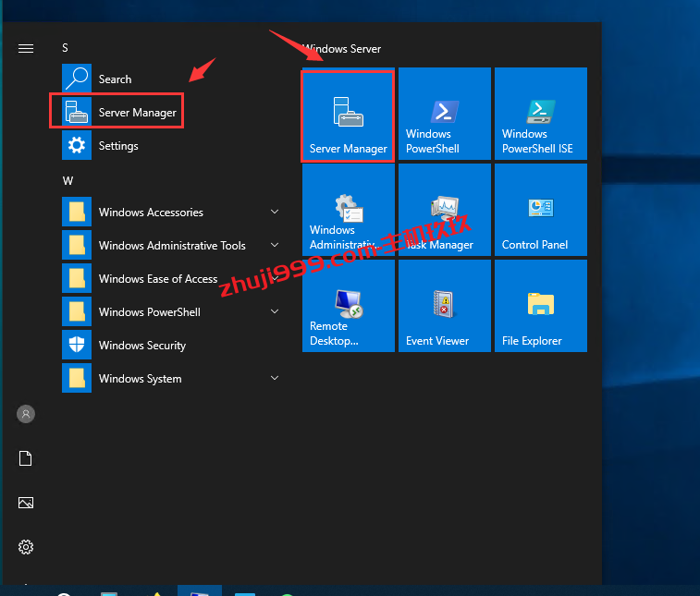
Task: Open the Windows Administrative Tools tile
Action: 349,210
